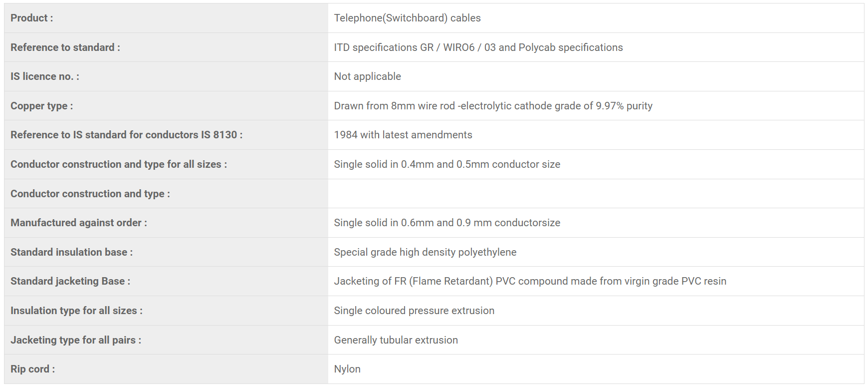Click "Special grade high density polyethylene" value
Image resolution: width=868 pixels, height=387 pixels.
[x=425, y=252]
